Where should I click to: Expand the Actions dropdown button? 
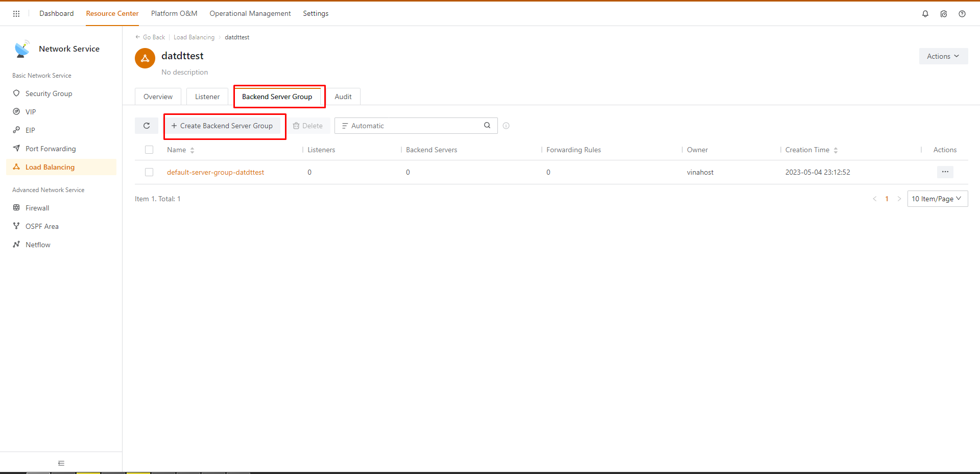coord(943,56)
